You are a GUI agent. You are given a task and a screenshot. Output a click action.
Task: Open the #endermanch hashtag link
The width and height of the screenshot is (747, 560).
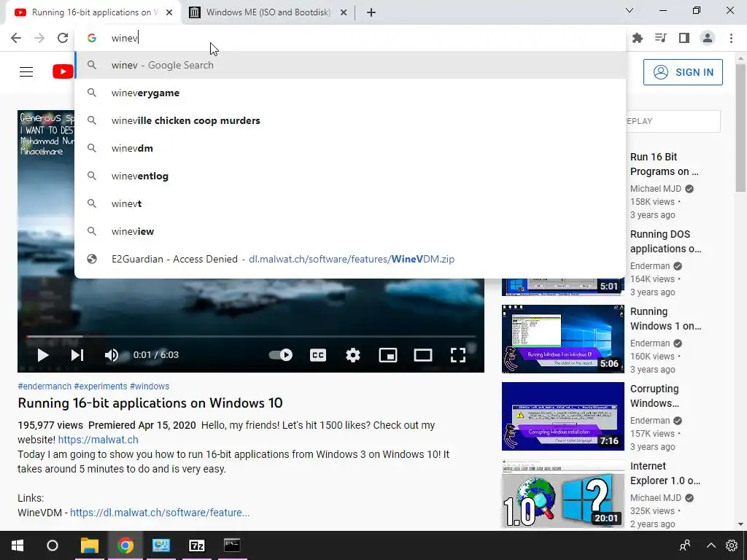(x=44, y=386)
